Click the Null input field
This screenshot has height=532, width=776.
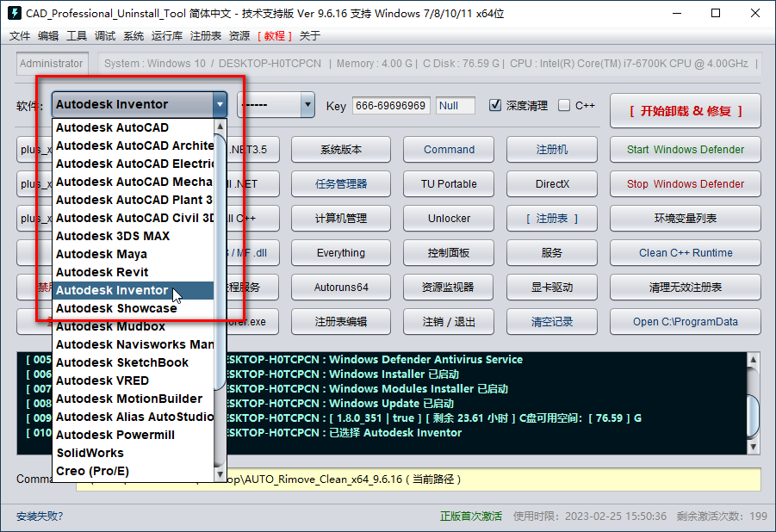pos(456,105)
